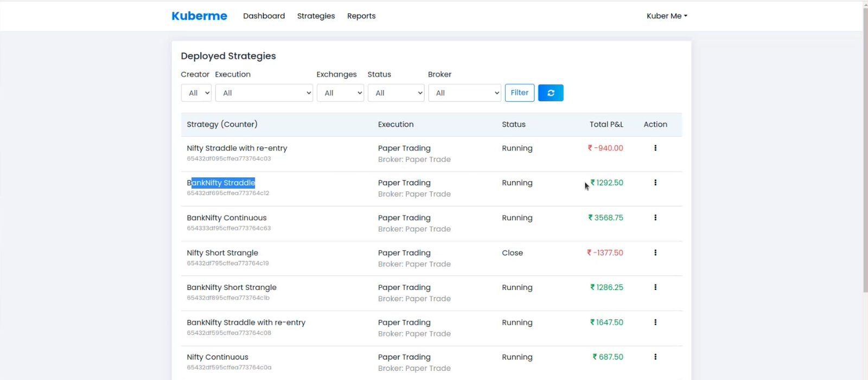Open the Broker filter dropdown

(x=464, y=93)
